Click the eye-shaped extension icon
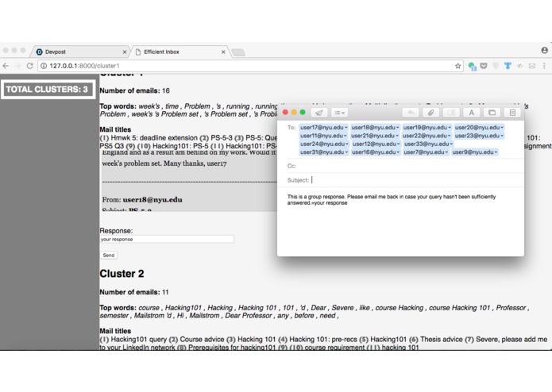Image resolution: width=552 pixels, height=392 pixels. [520, 66]
